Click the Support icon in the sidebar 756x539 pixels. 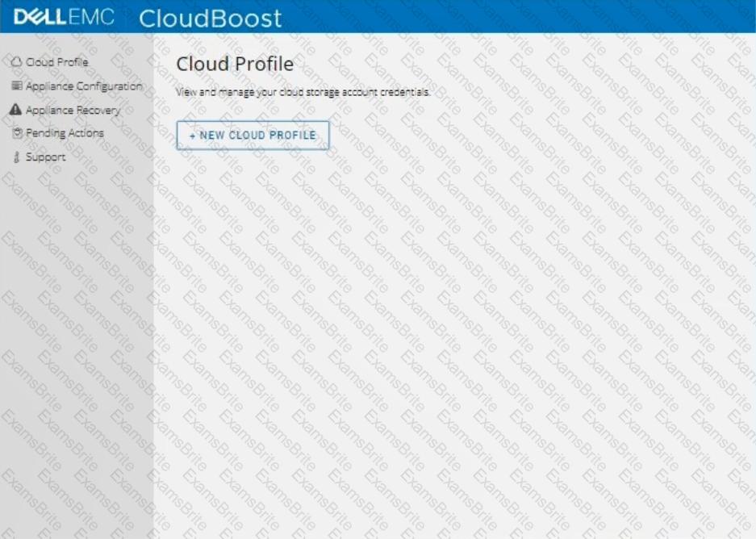[16, 157]
